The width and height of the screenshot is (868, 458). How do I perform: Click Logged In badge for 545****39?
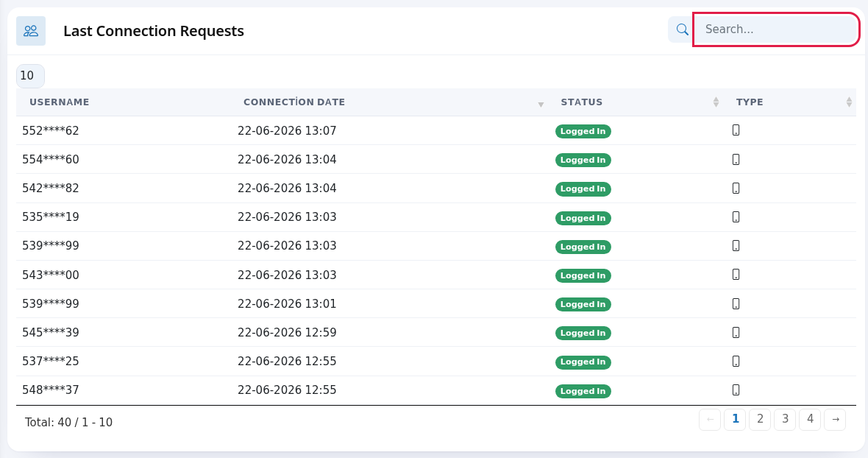(583, 334)
